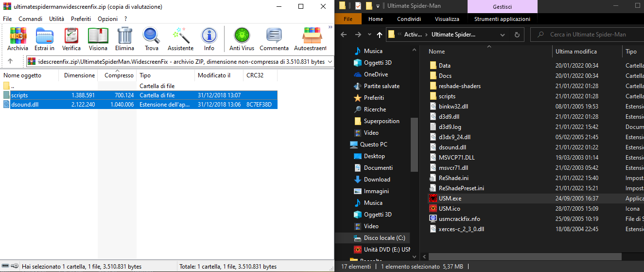Select Disco locale (C:) in sidebar

(384, 238)
